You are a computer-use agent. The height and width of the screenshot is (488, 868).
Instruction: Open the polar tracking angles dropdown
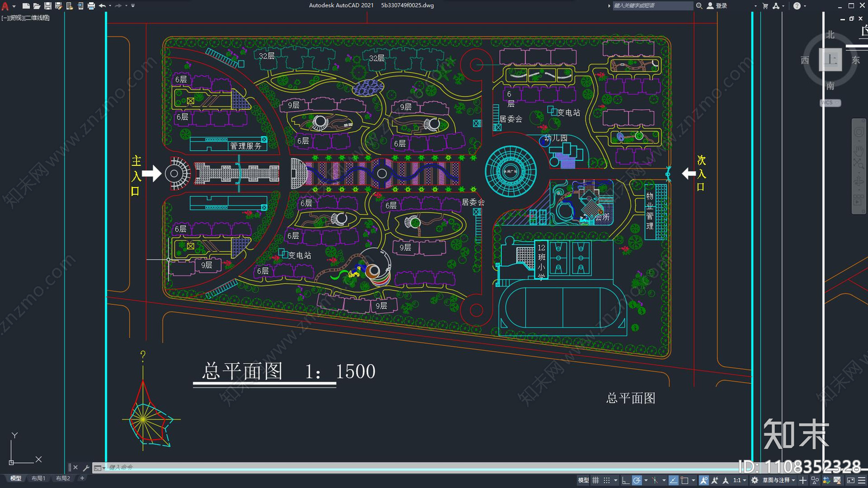[x=646, y=480]
